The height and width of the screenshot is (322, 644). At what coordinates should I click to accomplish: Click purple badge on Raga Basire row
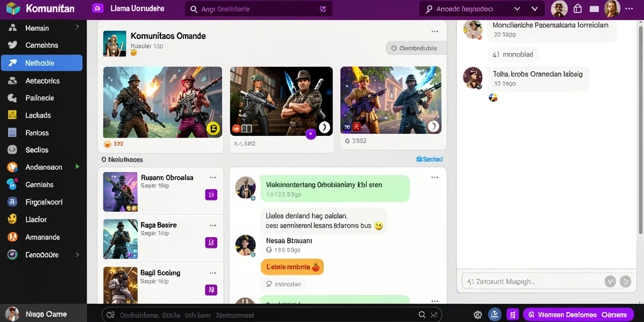(211, 242)
